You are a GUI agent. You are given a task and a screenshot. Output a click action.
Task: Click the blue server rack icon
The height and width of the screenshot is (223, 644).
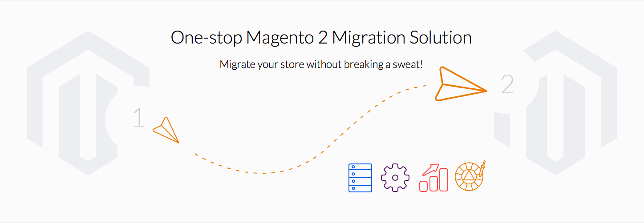(x=360, y=178)
